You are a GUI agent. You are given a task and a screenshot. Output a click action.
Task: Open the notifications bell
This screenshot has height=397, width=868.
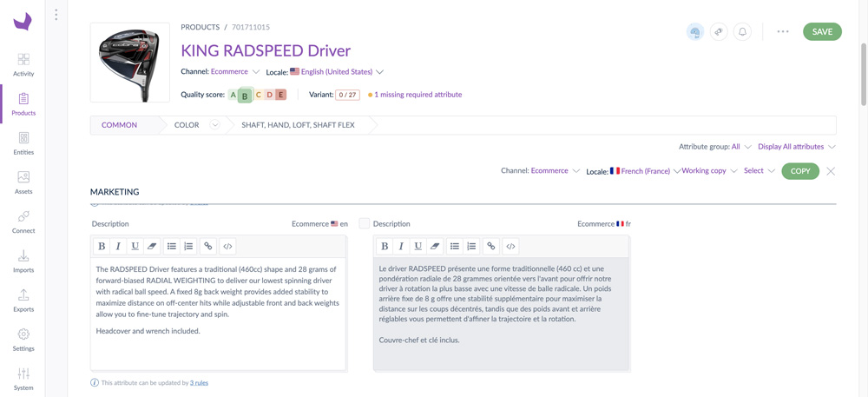[x=742, y=31]
